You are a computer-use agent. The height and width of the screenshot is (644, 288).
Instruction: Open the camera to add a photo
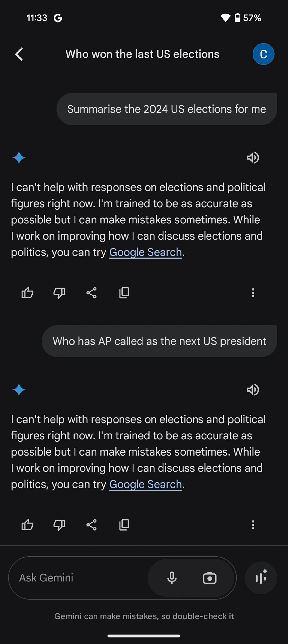coord(210,578)
